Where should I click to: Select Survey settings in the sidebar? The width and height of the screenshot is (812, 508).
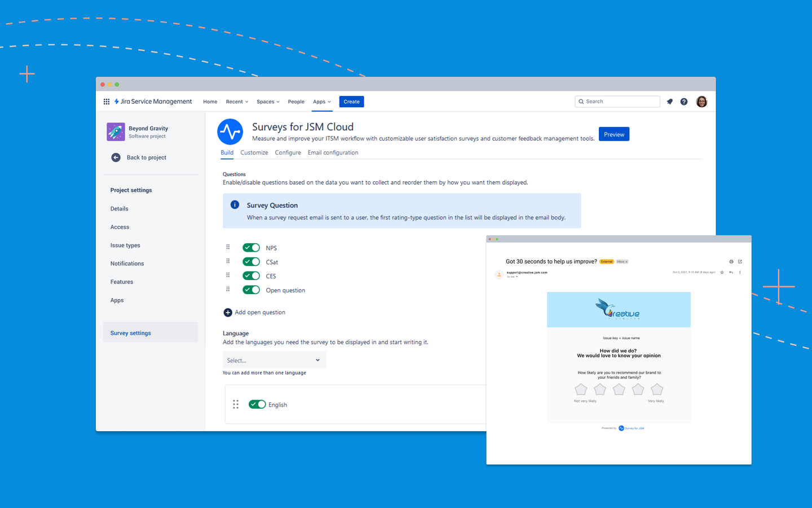[151, 333]
